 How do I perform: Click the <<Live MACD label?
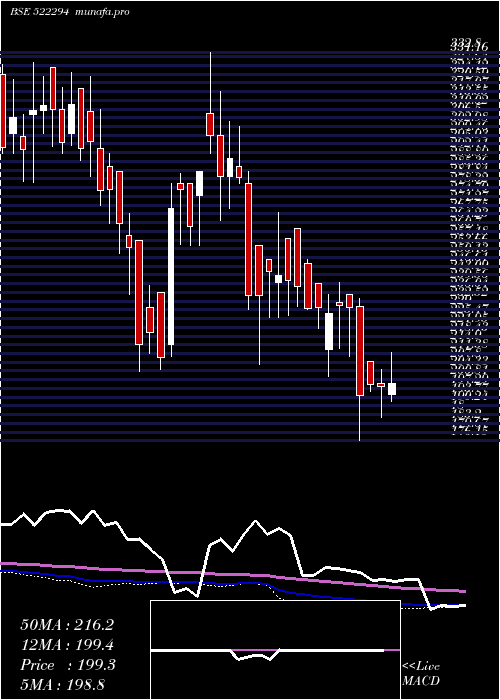click(421, 674)
